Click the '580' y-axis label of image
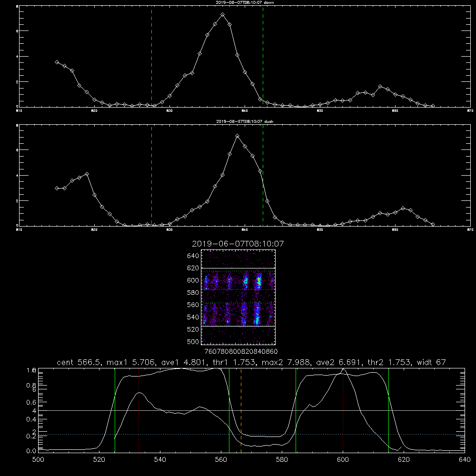 click(x=193, y=292)
